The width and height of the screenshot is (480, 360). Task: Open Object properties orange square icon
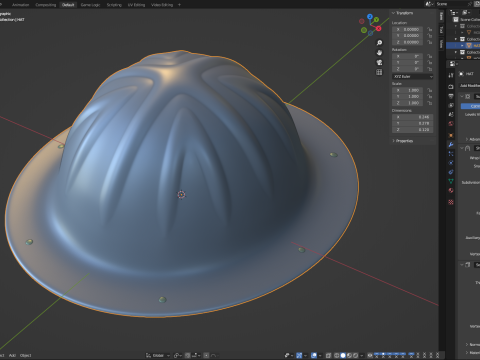(x=451, y=135)
